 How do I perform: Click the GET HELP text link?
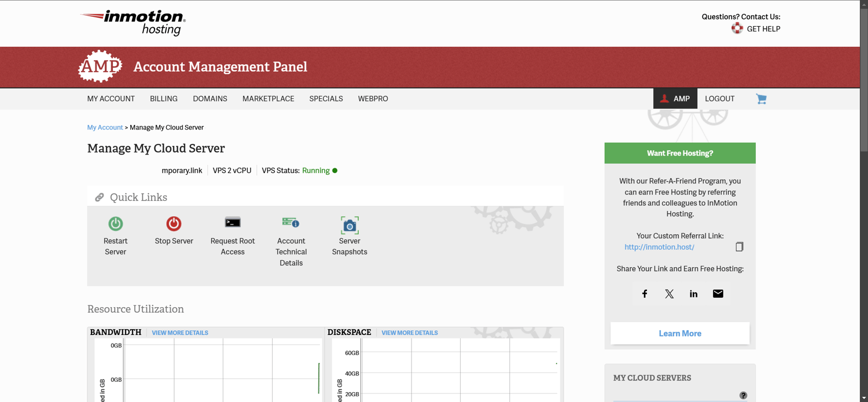(x=763, y=29)
